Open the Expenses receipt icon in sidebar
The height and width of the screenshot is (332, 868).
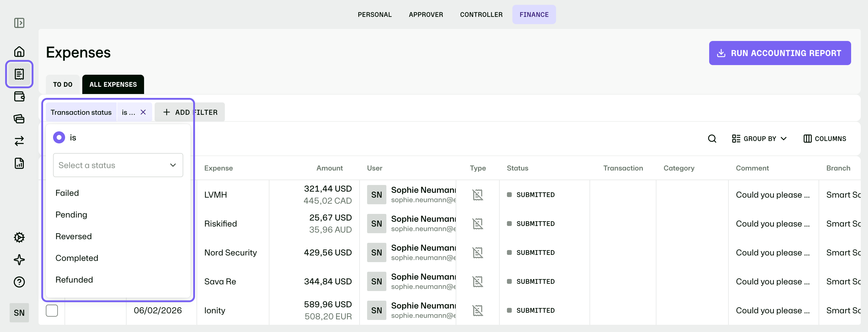click(x=19, y=74)
